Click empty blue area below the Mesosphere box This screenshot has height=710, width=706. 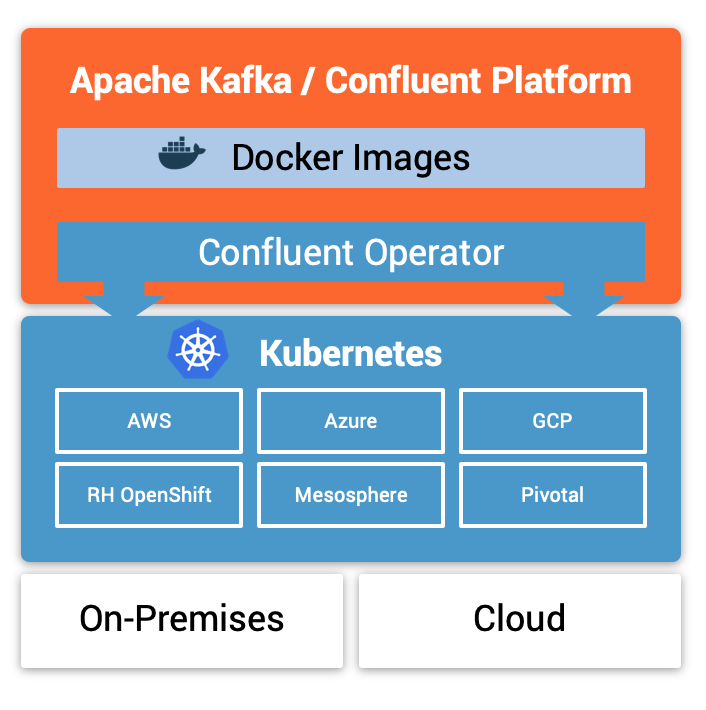coord(351,543)
